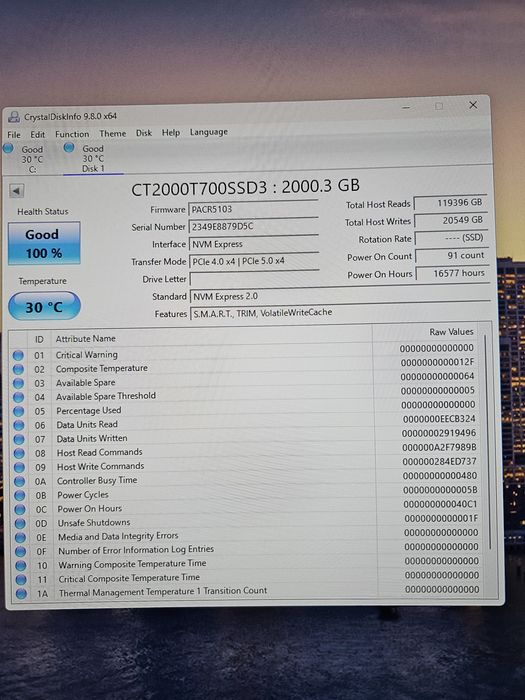Minimize the CrystalDiskInfo window
The width and height of the screenshot is (525, 700).
(x=406, y=108)
